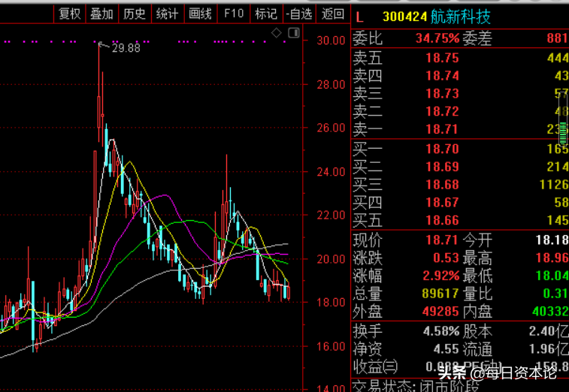Click 内盘 value 40332
The width and height of the screenshot is (569, 392).
(550, 312)
